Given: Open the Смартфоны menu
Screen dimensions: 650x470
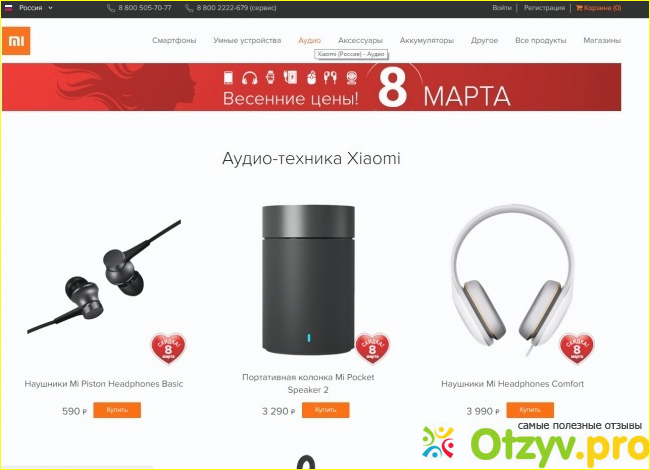Looking at the screenshot, I should (174, 40).
